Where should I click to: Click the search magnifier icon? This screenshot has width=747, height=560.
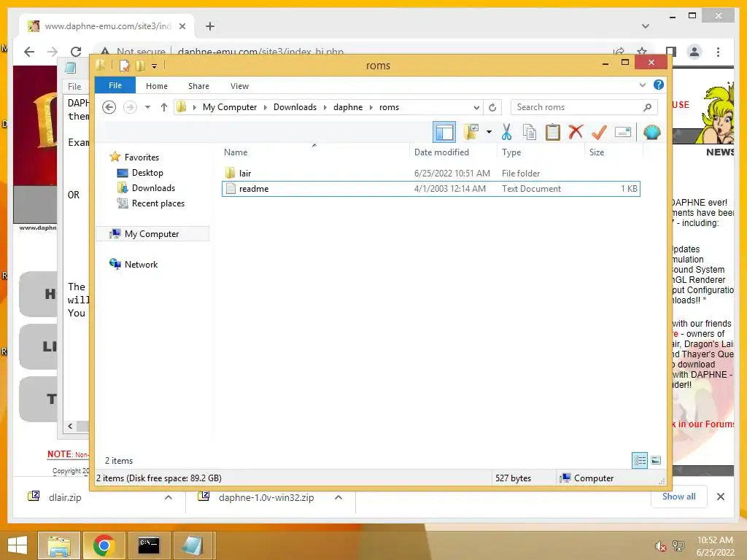[x=647, y=107]
